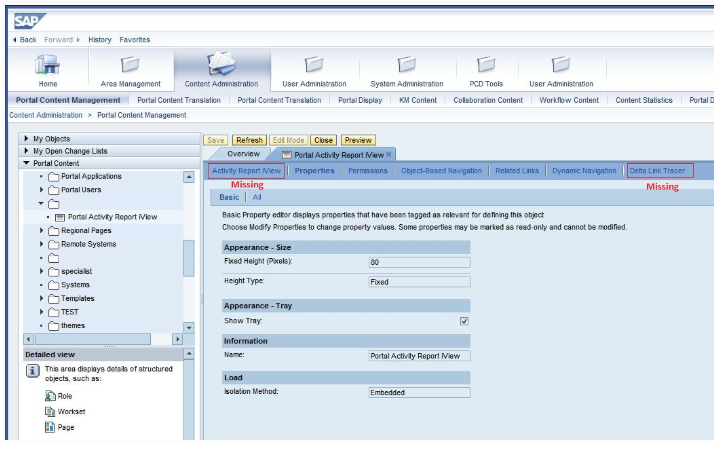Open System Administration folder icon
The height and width of the screenshot is (449, 721).
[x=406, y=64]
